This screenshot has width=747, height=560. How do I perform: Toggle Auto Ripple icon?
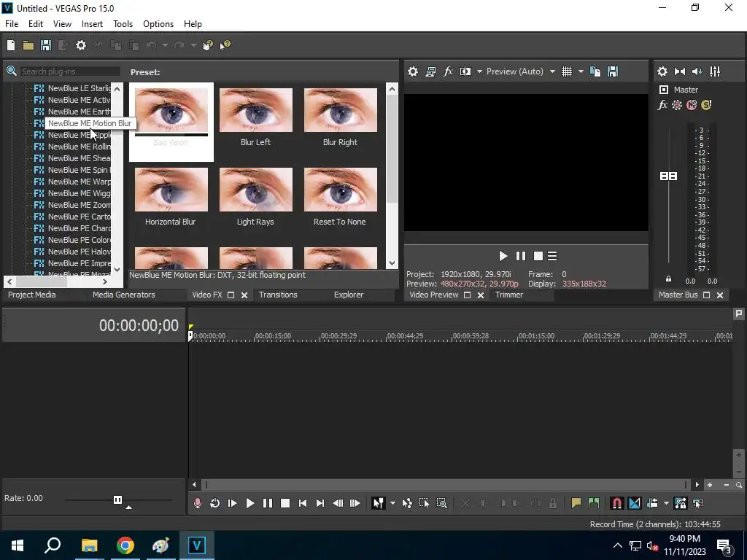coord(652,503)
